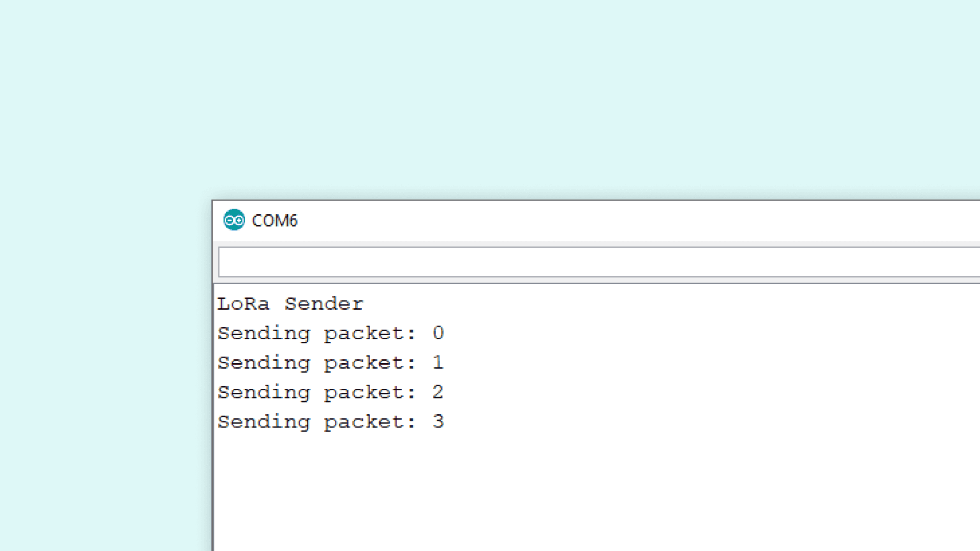Click "Sending" in the packet 1 line
Viewport: 980px width, 551px height.
click(264, 363)
